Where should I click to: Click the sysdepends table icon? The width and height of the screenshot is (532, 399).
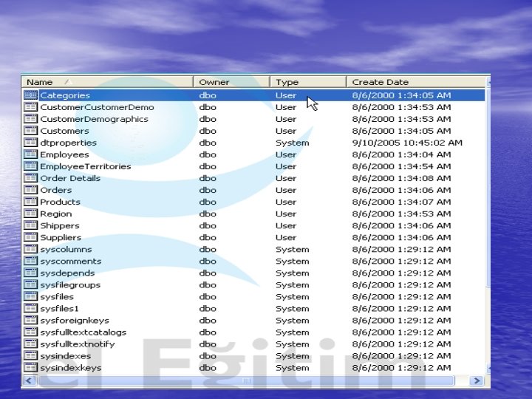click(x=30, y=273)
